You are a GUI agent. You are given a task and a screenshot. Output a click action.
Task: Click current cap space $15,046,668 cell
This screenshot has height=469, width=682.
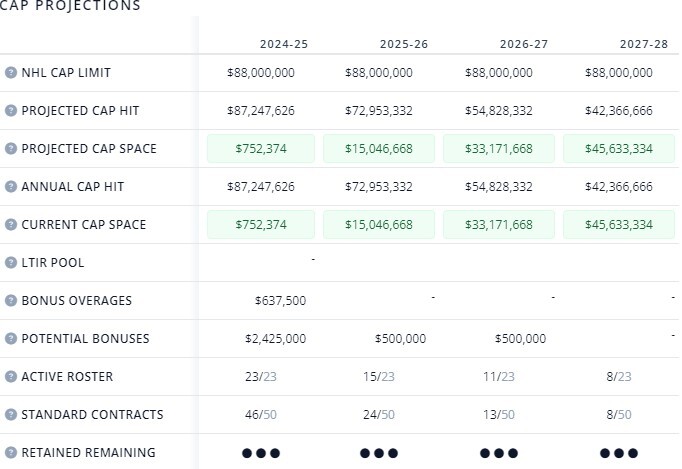[379, 224]
